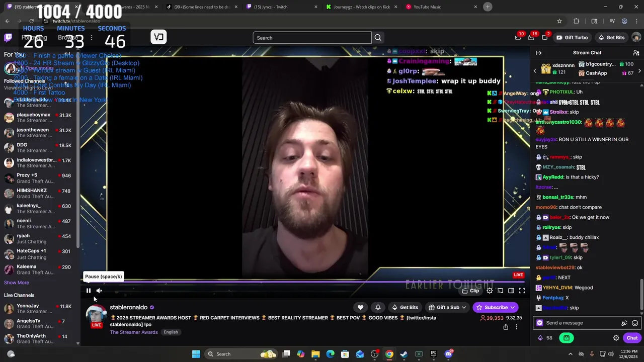The width and height of the screenshot is (644, 362).
Task: Go to Twitch home via logo
Action: (8, 38)
